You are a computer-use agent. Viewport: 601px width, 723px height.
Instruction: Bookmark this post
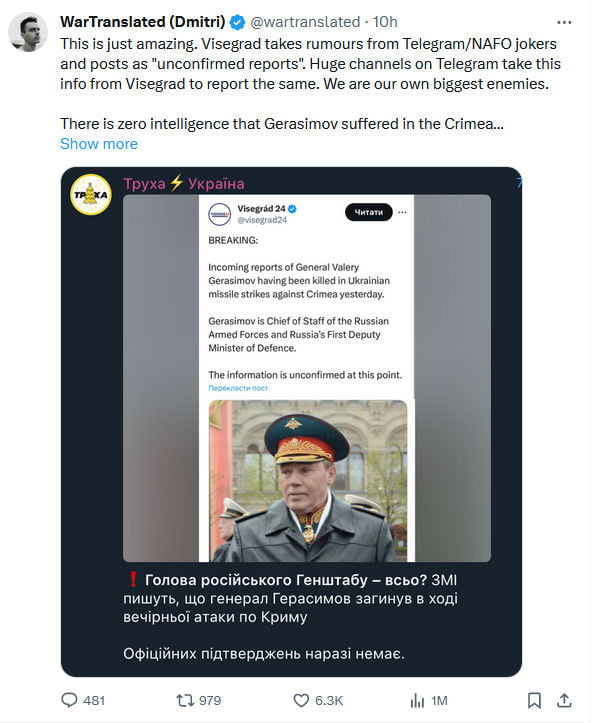(534, 700)
